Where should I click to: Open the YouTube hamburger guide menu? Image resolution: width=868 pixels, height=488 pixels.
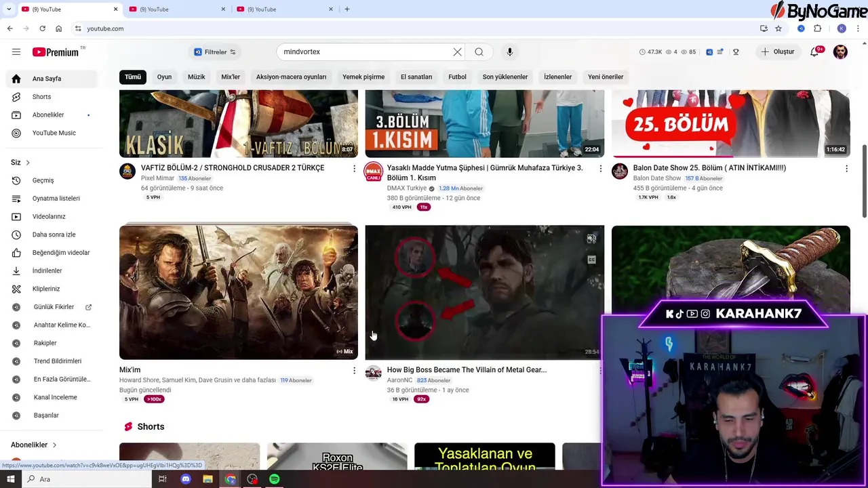(x=16, y=52)
